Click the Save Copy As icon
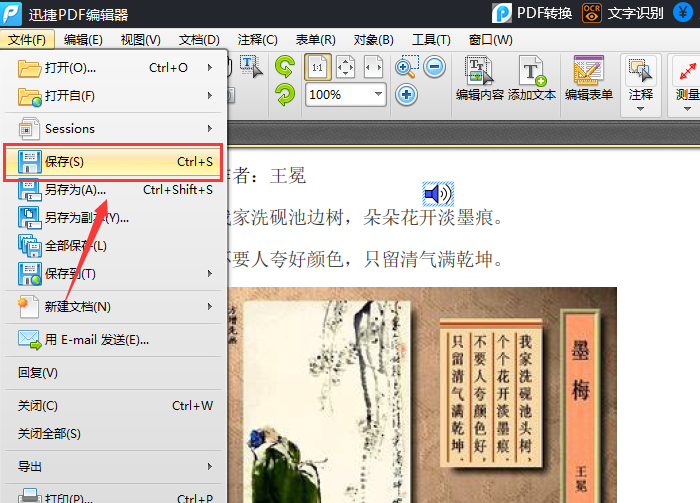Screen dimensions: 700x503 29,218
